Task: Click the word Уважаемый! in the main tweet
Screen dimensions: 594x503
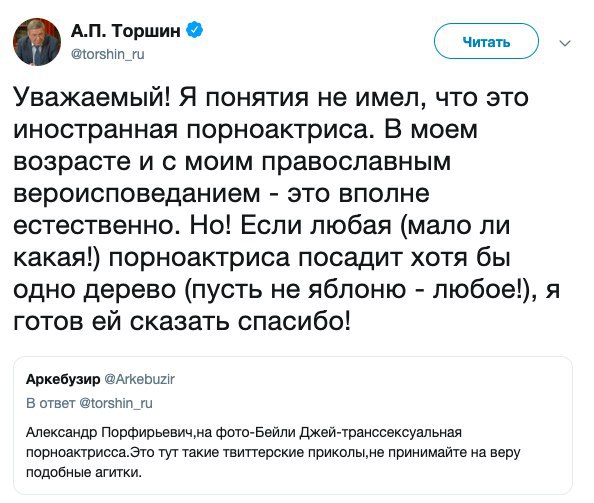Action: (x=93, y=99)
